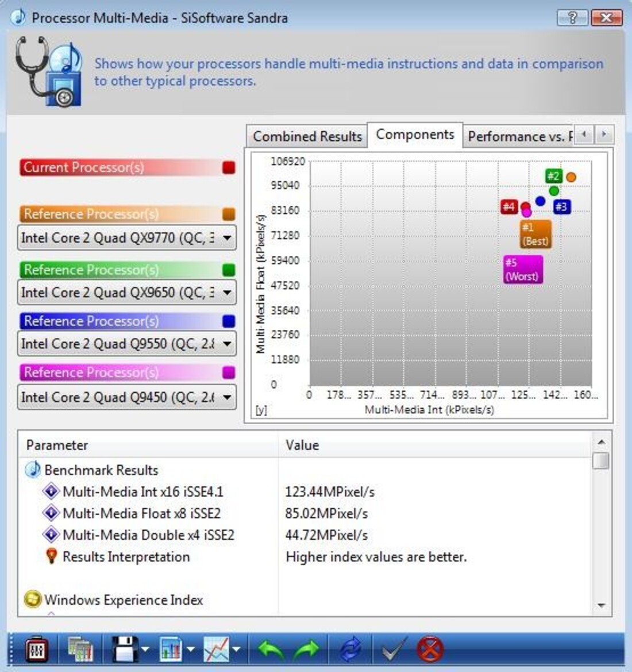Toggle the orange Reference Processor checkbox

pyautogui.click(x=229, y=214)
